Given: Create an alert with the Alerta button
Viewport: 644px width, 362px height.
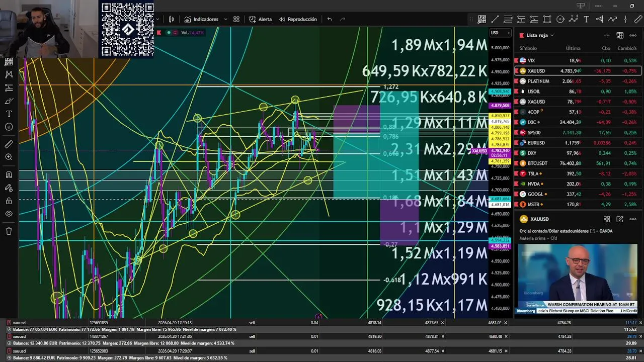Looking at the screenshot, I should coord(260,19).
